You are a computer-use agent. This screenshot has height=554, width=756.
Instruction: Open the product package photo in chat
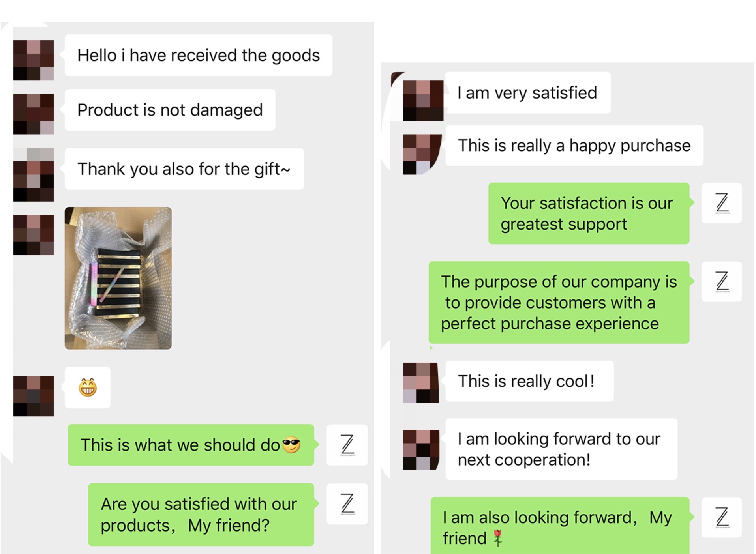(x=118, y=278)
